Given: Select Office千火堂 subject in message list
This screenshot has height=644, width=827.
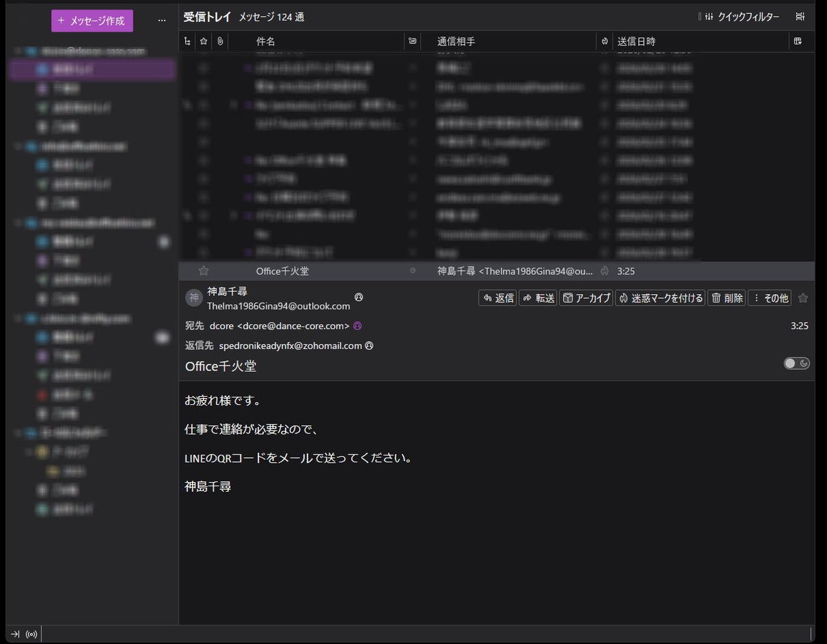Looking at the screenshot, I should pos(283,271).
